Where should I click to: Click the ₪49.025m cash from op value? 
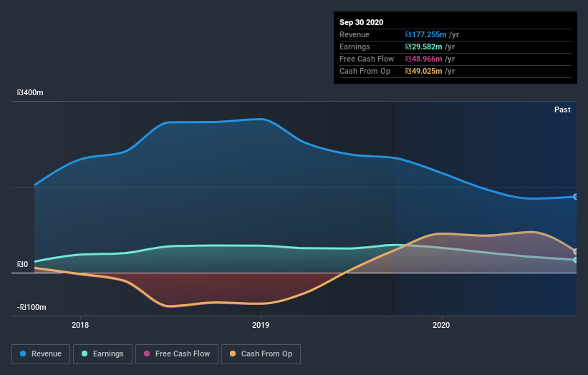[423, 71]
